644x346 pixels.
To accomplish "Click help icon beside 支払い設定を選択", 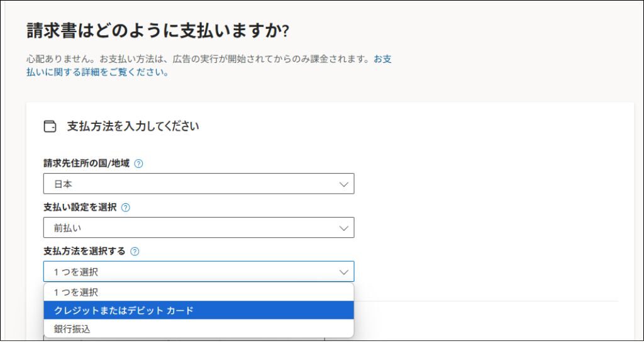I will 126,208.
